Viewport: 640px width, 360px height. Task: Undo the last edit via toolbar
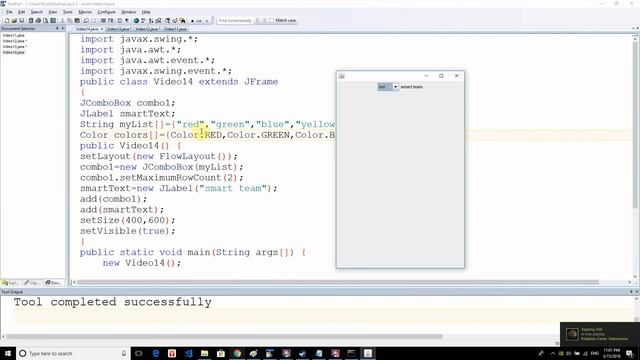86,20
